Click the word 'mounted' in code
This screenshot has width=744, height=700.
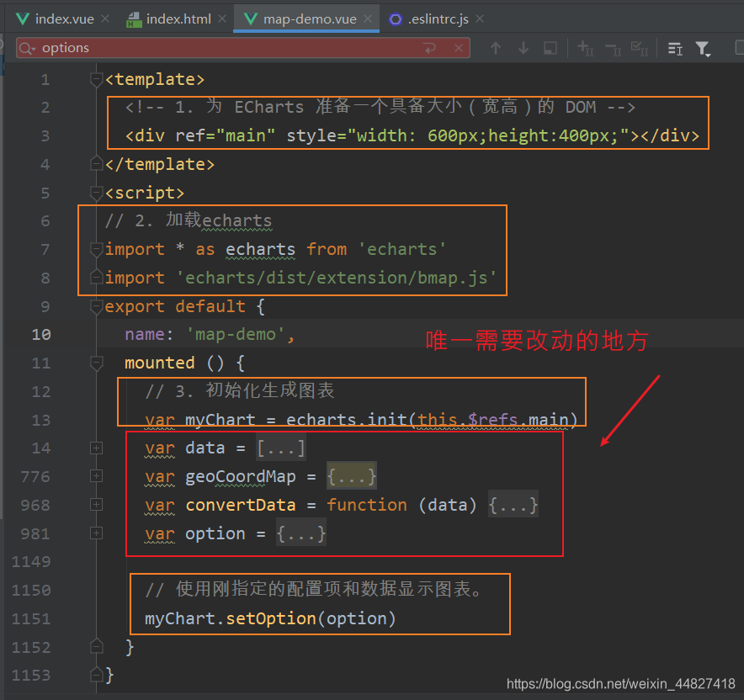pos(159,363)
